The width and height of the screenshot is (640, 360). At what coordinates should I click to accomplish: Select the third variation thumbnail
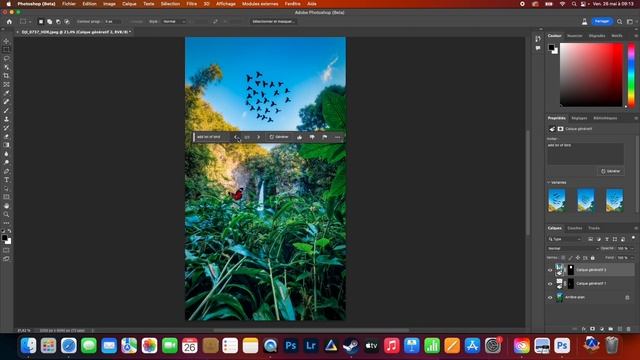coord(614,200)
